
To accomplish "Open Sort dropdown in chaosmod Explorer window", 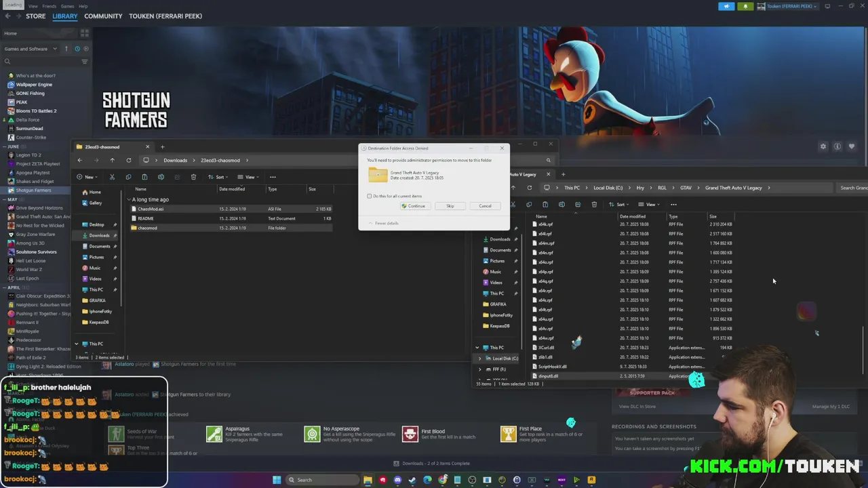I will click(x=218, y=177).
